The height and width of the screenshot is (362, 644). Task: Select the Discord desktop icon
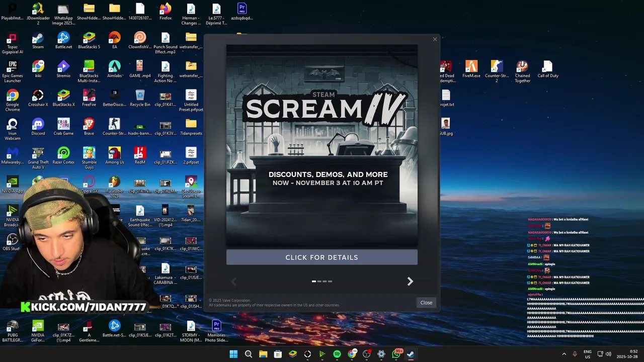click(38, 127)
